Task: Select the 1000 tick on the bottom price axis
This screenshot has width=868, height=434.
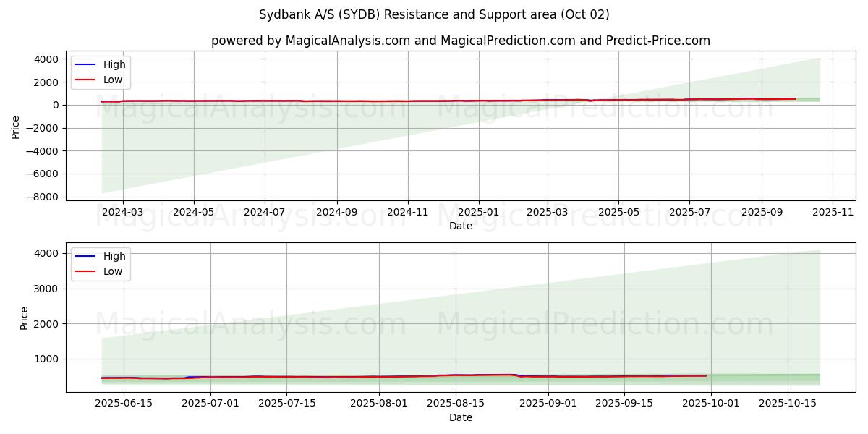Action: click(x=48, y=359)
